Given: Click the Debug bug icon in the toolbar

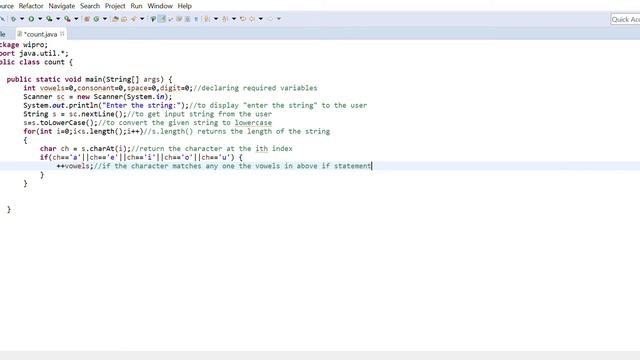Looking at the screenshot, I should coord(13,19).
